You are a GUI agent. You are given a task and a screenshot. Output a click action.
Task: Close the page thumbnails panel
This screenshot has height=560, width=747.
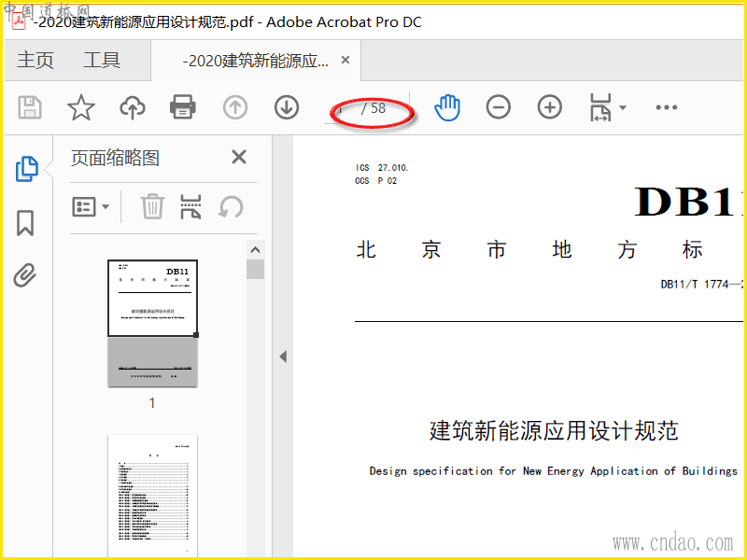pos(239,157)
